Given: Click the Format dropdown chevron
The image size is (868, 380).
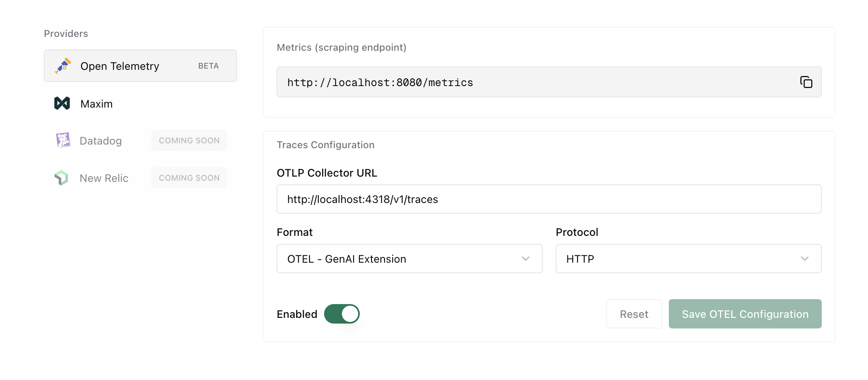Looking at the screenshot, I should [526, 259].
